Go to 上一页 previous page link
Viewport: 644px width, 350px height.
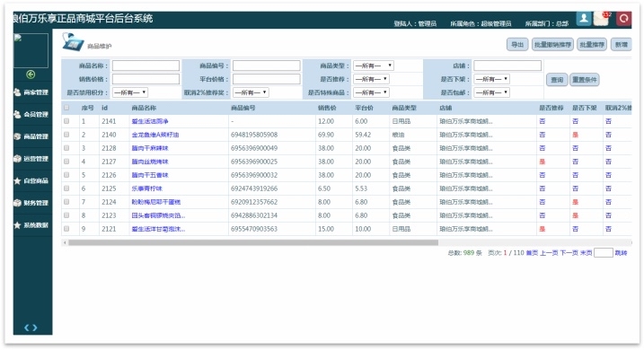click(549, 253)
